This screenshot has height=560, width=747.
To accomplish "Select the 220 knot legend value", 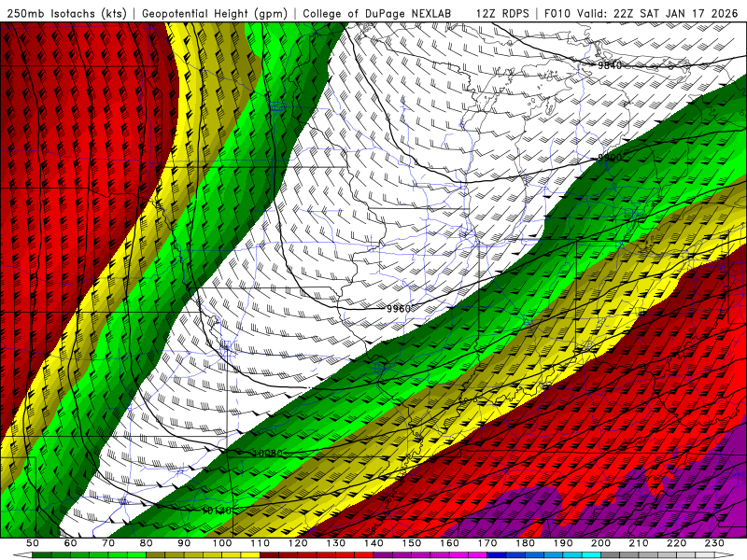I will 676,543.
